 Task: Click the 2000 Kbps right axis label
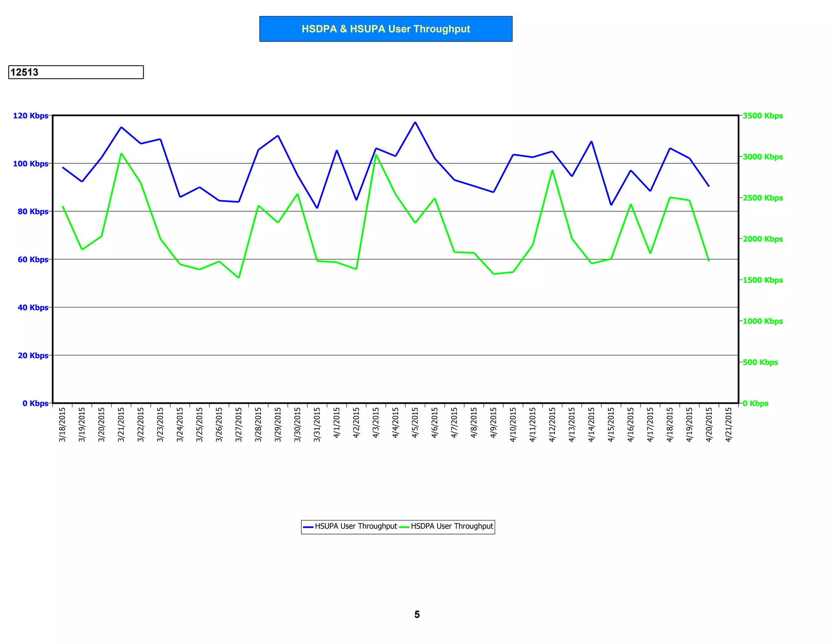click(x=763, y=239)
